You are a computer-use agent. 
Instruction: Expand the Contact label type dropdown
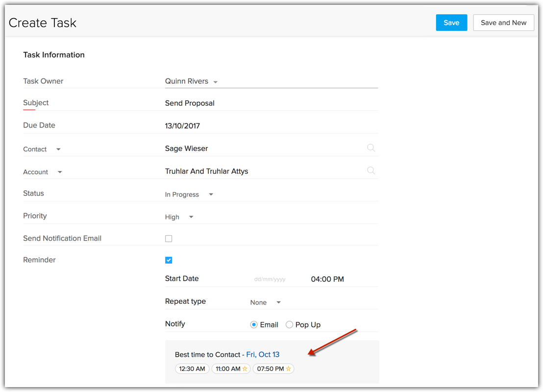(58, 149)
